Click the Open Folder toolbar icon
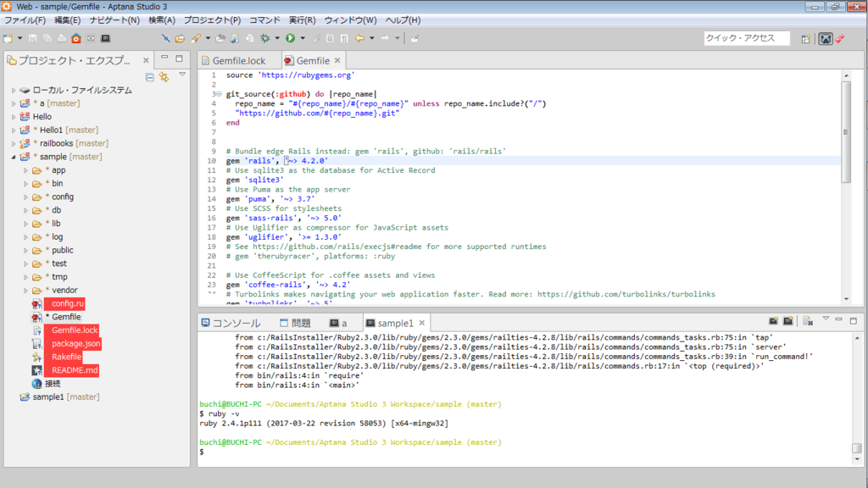868x488 pixels. (180, 38)
